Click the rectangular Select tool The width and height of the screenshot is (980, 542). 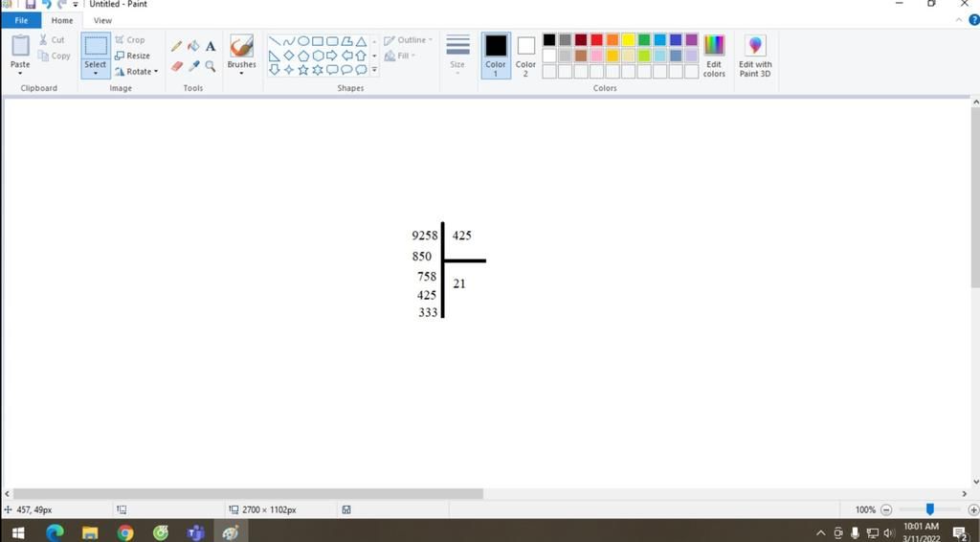(x=95, y=46)
